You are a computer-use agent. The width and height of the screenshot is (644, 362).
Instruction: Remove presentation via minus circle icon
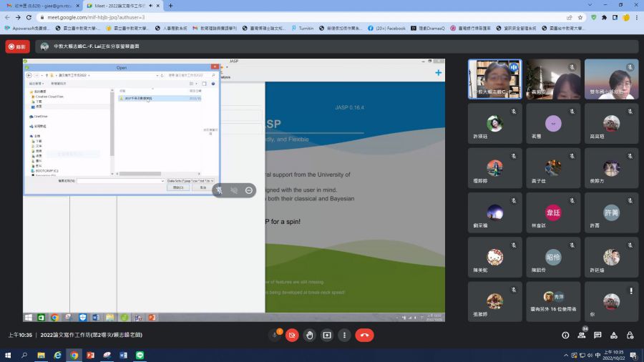coord(248,190)
